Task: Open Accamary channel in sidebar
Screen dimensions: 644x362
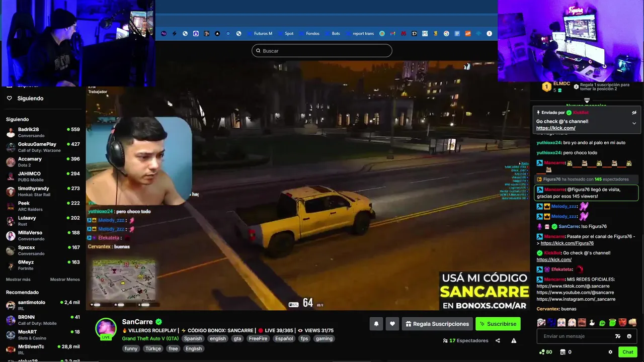Action: (43, 162)
